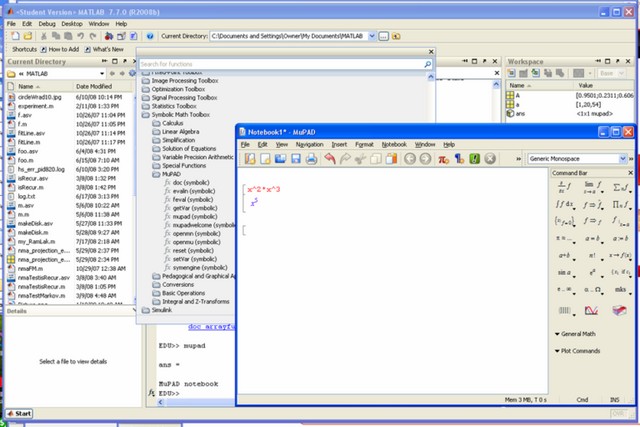The height and width of the screenshot is (427, 640).
Task: Insert a 3D surface plot from the Command Bar
Action: (x=619, y=311)
